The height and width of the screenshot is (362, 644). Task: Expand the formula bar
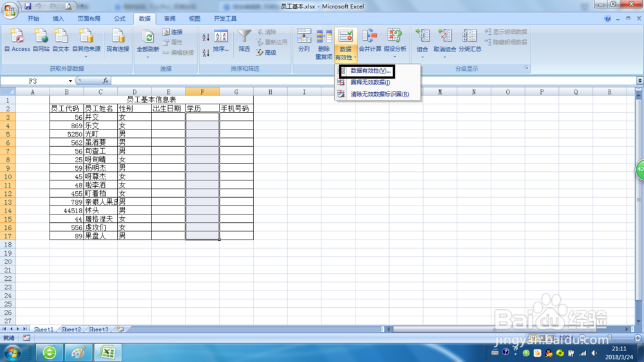(639, 81)
